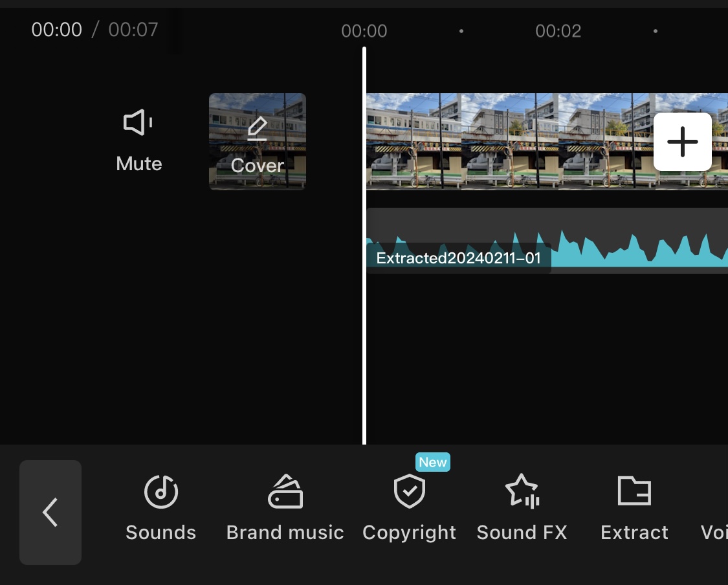Tap the 00:02 timeline marker
The image size is (728, 585).
pyautogui.click(x=558, y=30)
